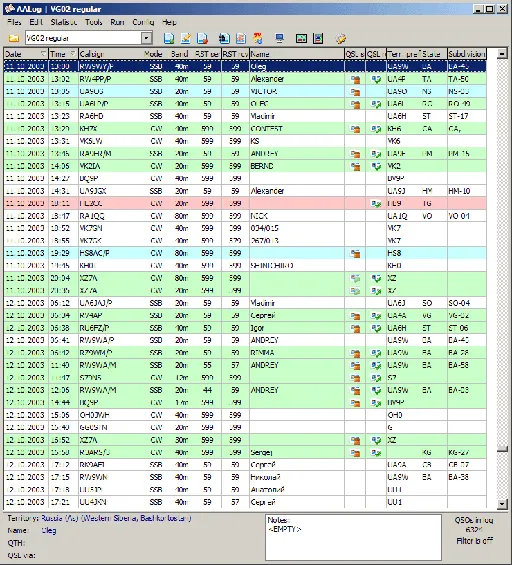Screen dimensions: 512x565
Task: Open the Config menu
Action: tap(143, 22)
